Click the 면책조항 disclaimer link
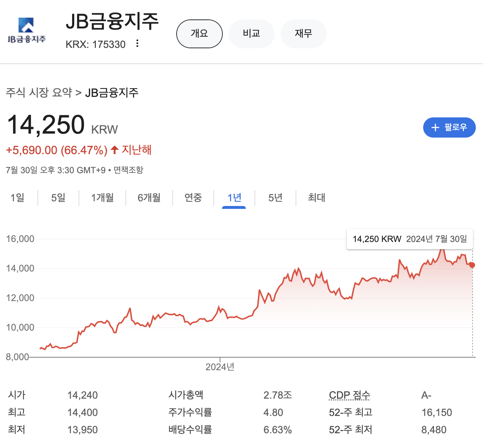 [128, 170]
